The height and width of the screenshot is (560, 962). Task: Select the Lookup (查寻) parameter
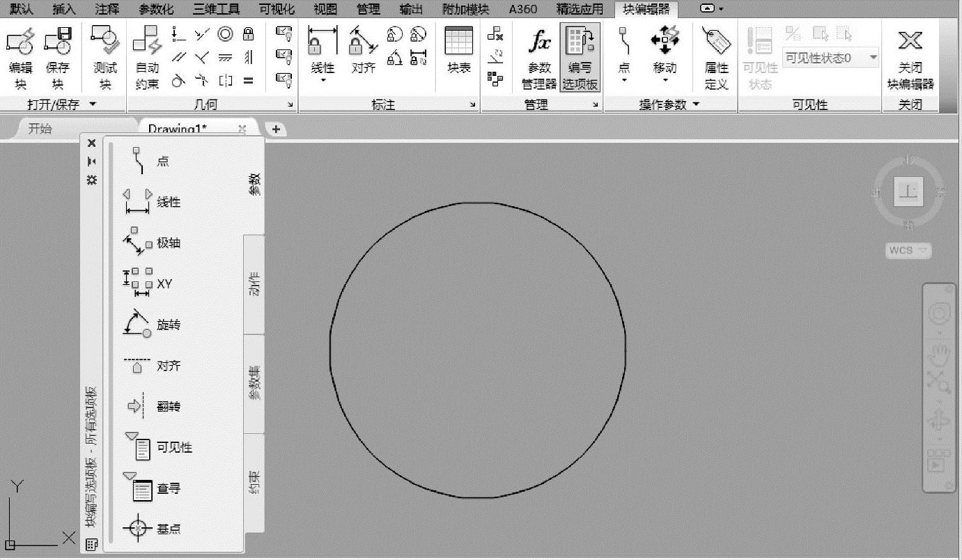point(151,488)
